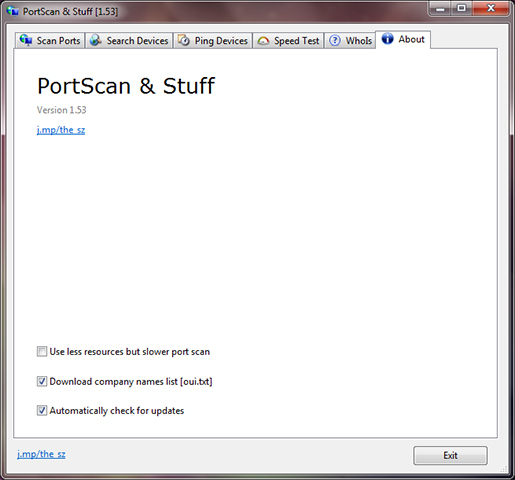Click the About tab

403,40
